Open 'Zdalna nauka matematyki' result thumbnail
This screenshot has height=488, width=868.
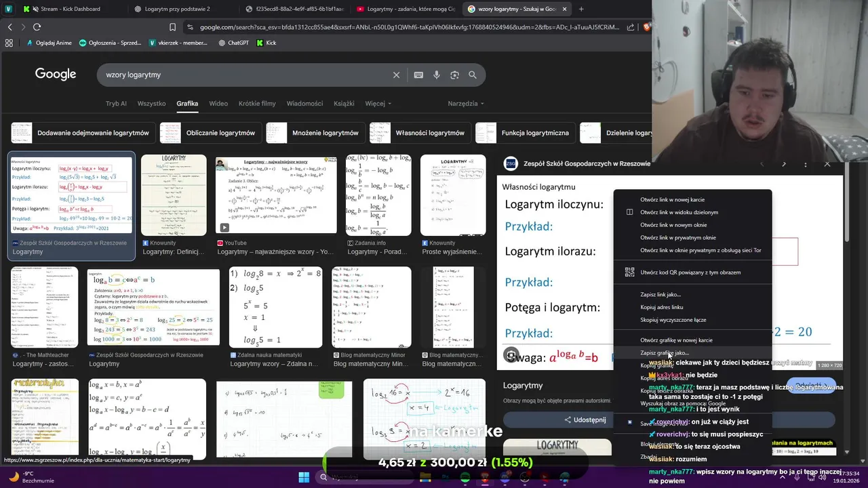click(276, 307)
